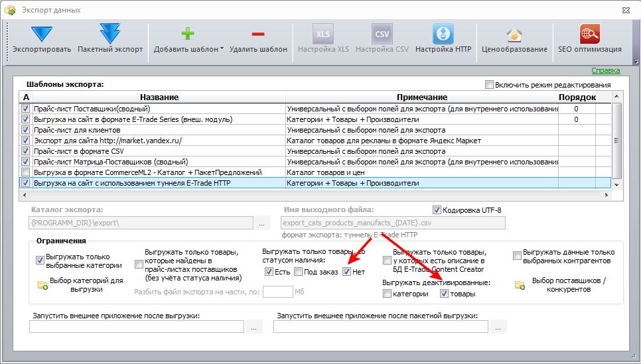This screenshot has height=364, width=641.
Task: Uncheck the Нет availability status
Action: coord(346,272)
